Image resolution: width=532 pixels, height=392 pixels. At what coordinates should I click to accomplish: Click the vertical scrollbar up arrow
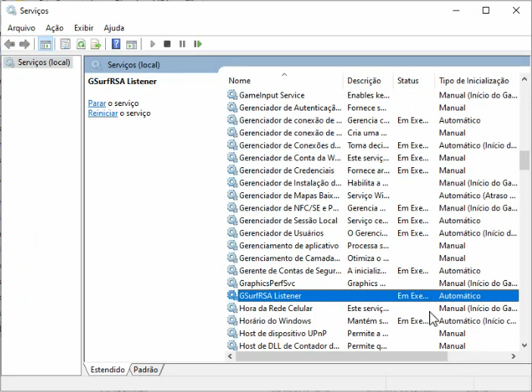524,79
